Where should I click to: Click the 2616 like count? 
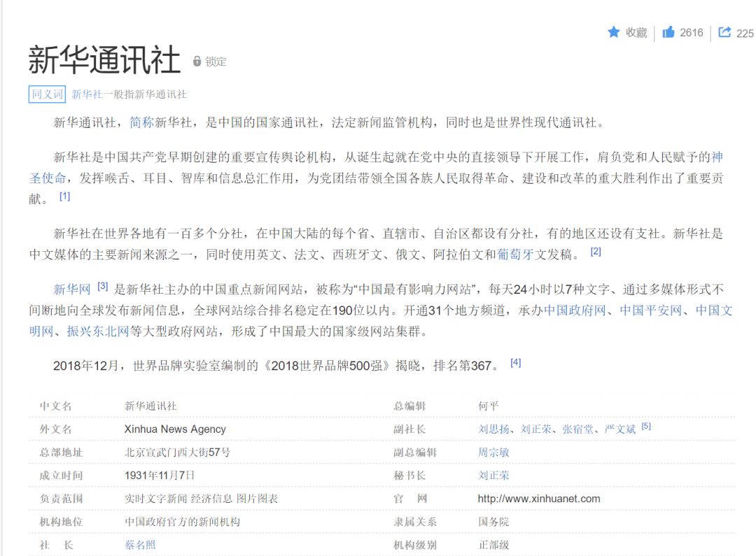692,33
